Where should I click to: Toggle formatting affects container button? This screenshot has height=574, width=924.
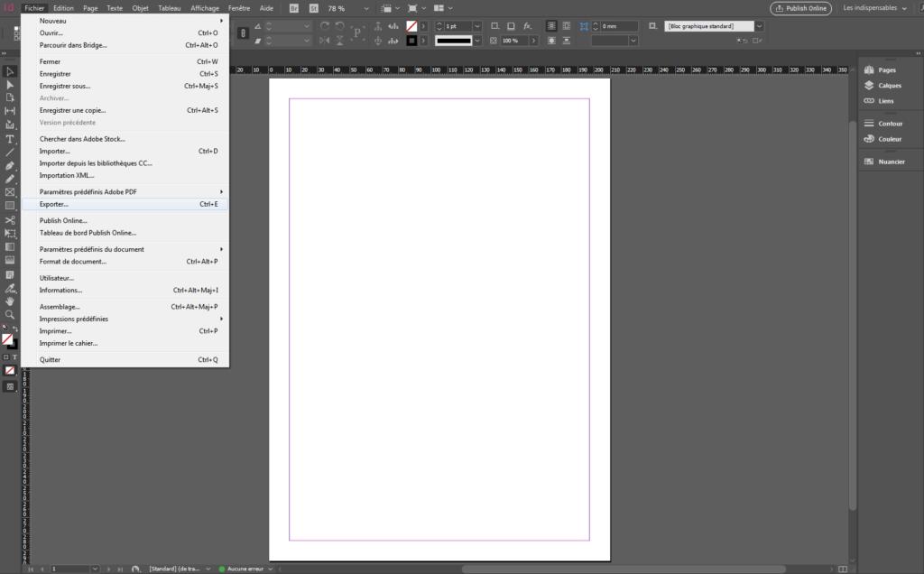(6, 357)
